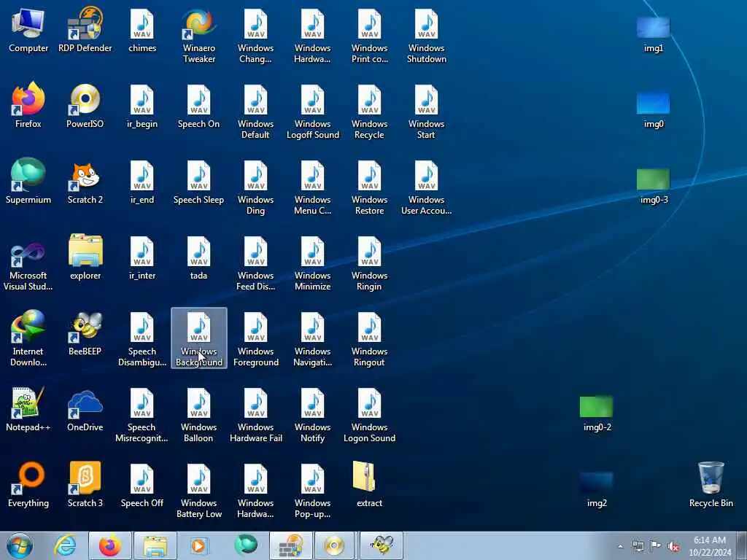Select Windows Hardware Fail file
The width and height of the screenshot is (747, 560).
pyautogui.click(x=255, y=415)
